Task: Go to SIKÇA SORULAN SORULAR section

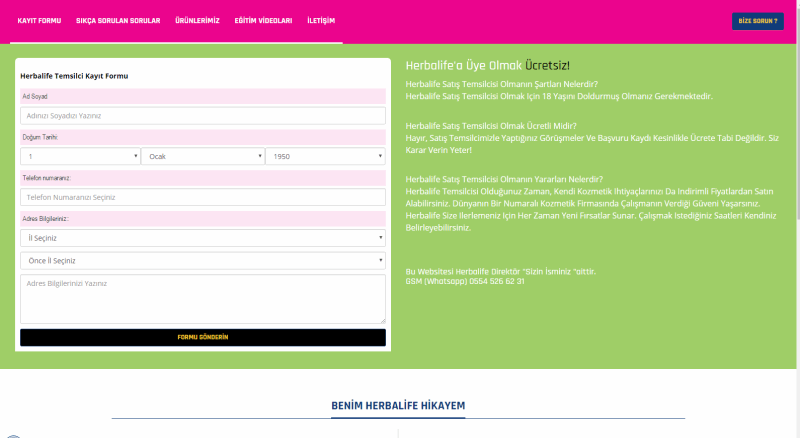Action: coord(118,21)
